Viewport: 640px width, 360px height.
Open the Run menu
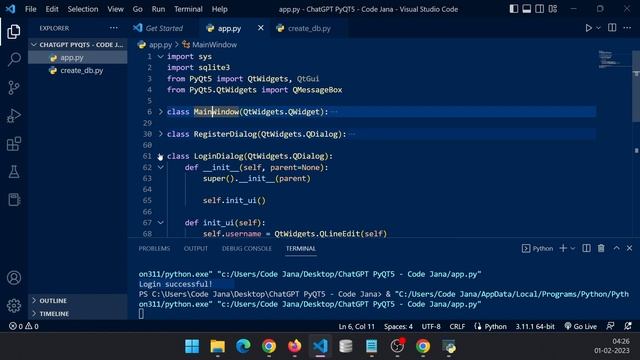coord(158,9)
